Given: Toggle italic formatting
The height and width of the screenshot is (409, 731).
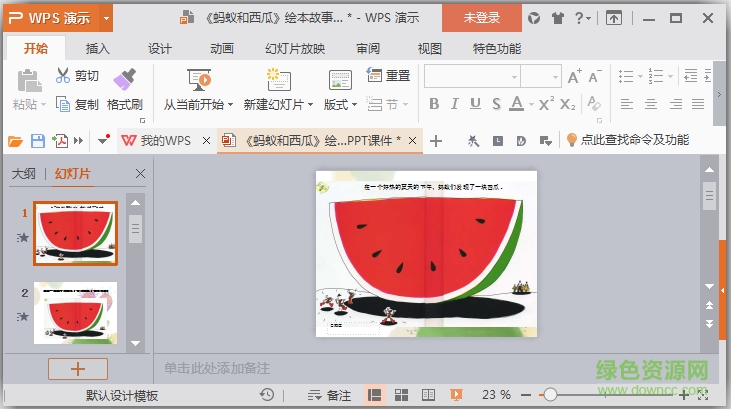Looking at the screenshot, I should (455, 104).
